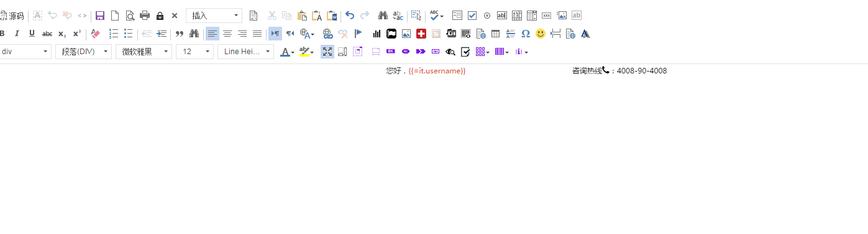Viewport: 868px width, 234px height.
Task: Insert a table
Action: [x=495, y=34]
